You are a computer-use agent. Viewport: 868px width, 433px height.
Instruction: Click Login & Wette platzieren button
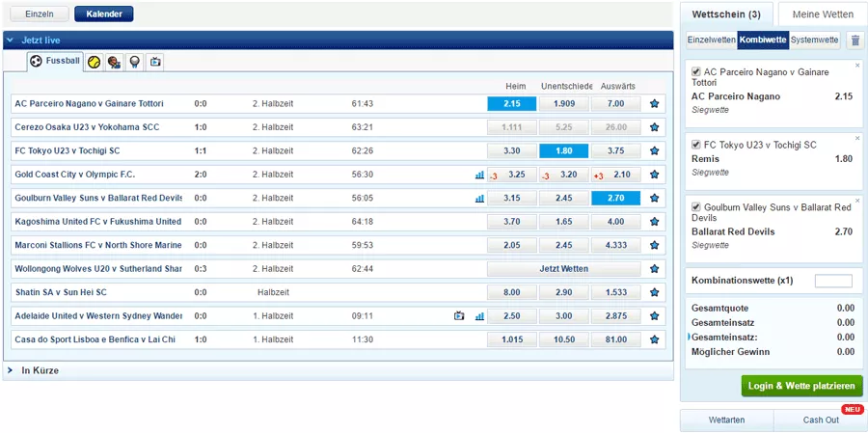(x=801, y=386)
